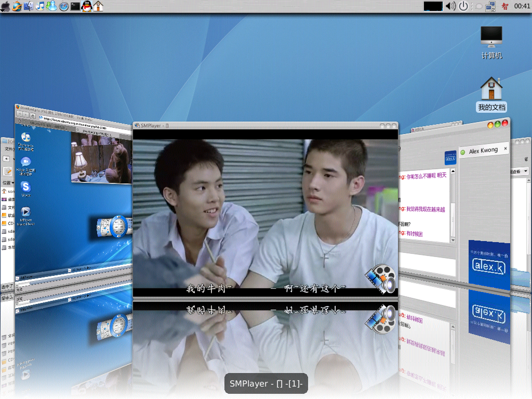
Task: Select the 桌面 desktop entry in sidebar
Action: [8, 199]
